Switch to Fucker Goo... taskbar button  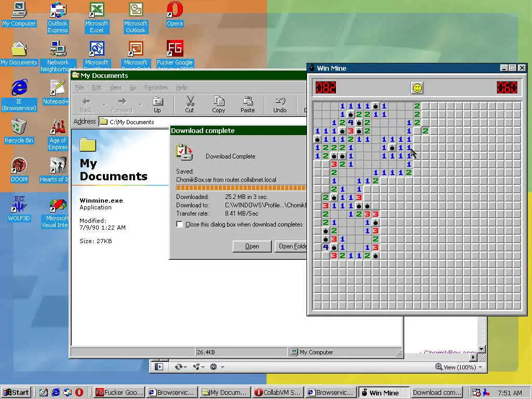click(x=119, y=392)
